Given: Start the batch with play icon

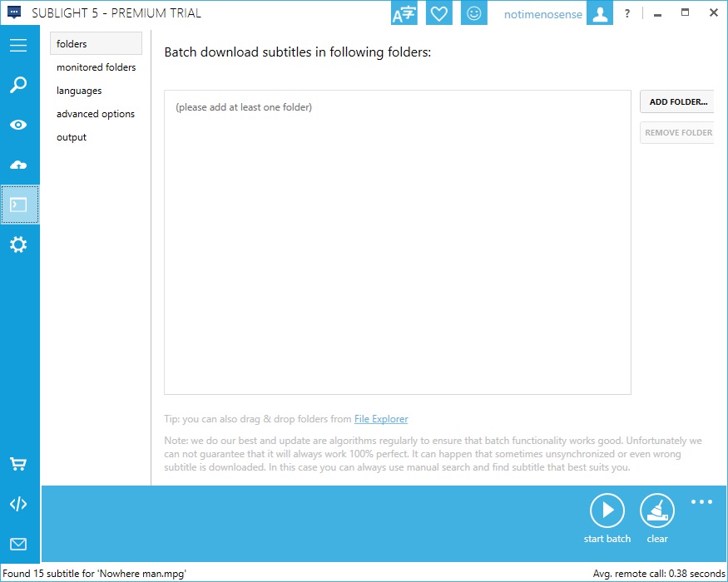Looking at the screenshot, I should 607,510.
